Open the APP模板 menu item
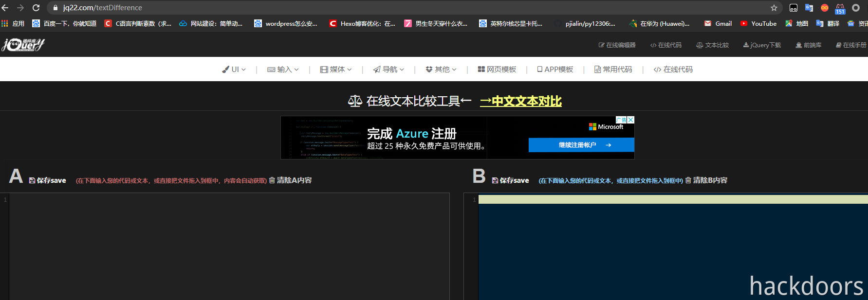 tap(555, 70)
